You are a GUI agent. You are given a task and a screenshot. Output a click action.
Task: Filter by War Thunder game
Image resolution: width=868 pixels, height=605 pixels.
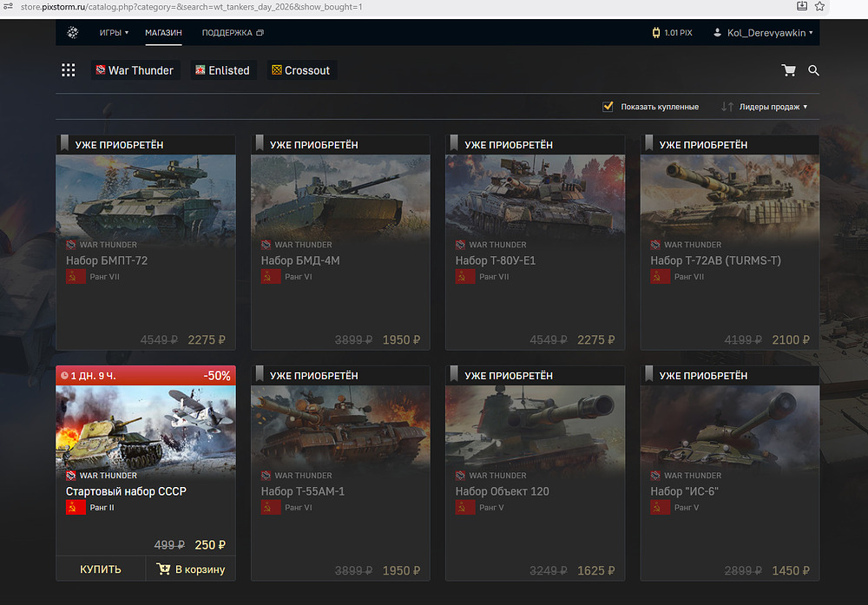135,70
